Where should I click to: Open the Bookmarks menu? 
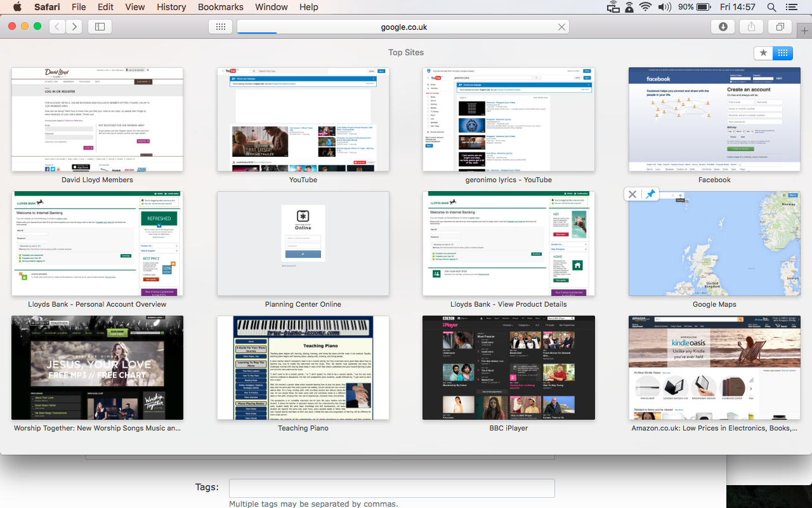(x=221, y=7)
